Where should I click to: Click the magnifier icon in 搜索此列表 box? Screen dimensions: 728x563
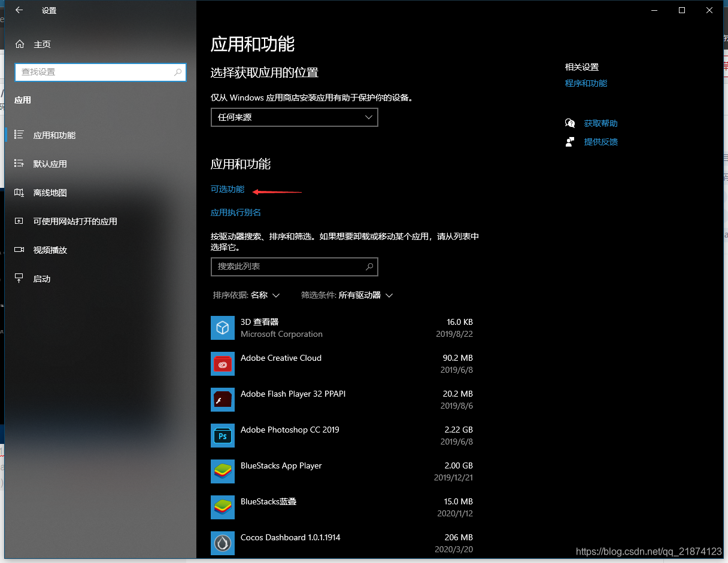(x=369, y=266)
